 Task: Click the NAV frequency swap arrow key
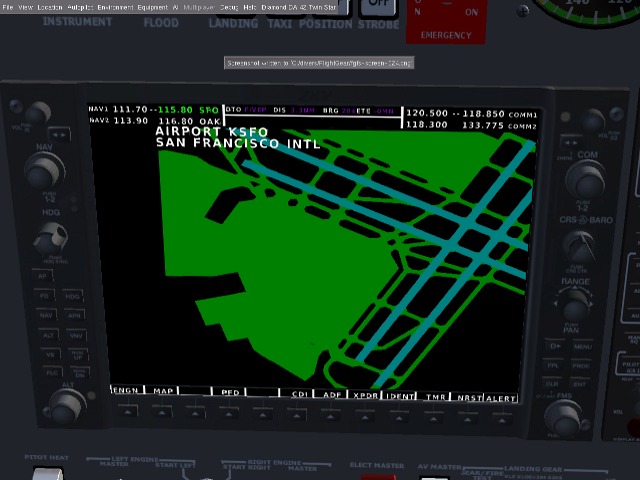[59, 134]
